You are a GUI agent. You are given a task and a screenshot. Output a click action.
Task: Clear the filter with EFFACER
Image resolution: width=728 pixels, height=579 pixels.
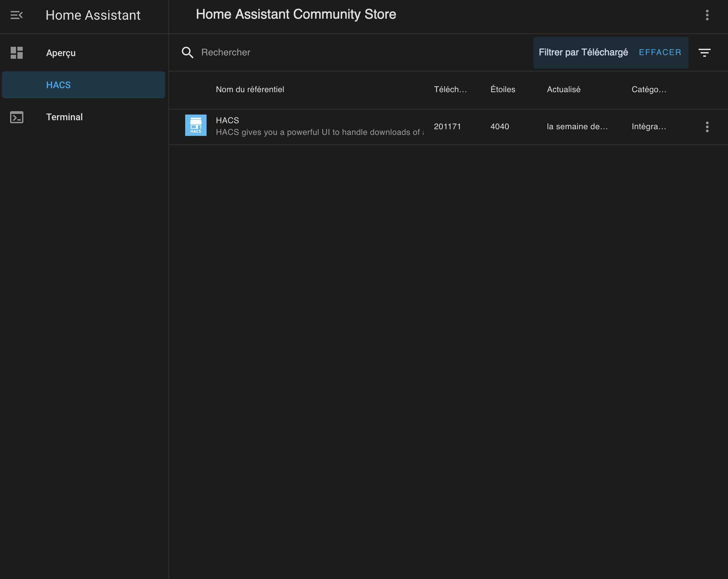(x=660, y=52)
